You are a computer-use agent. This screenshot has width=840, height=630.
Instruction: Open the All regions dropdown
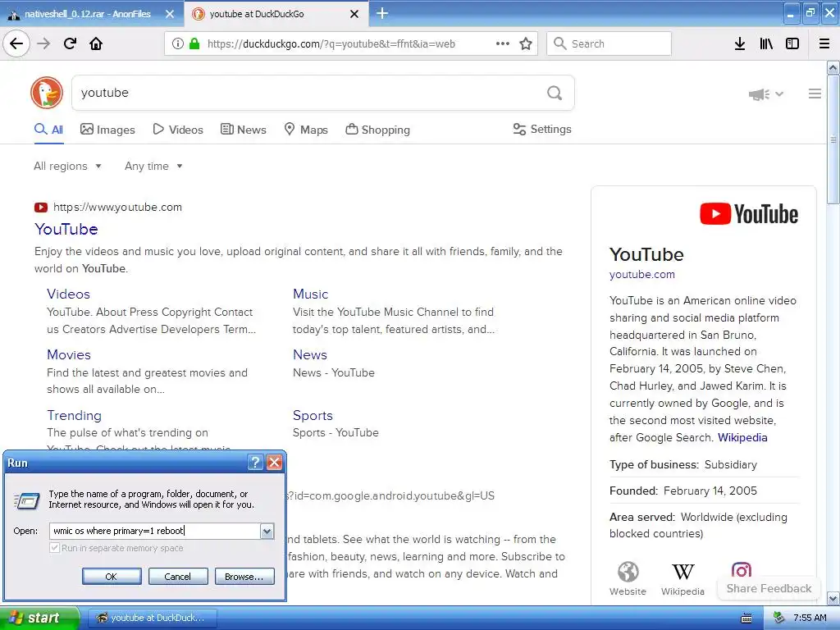point(67,166)
